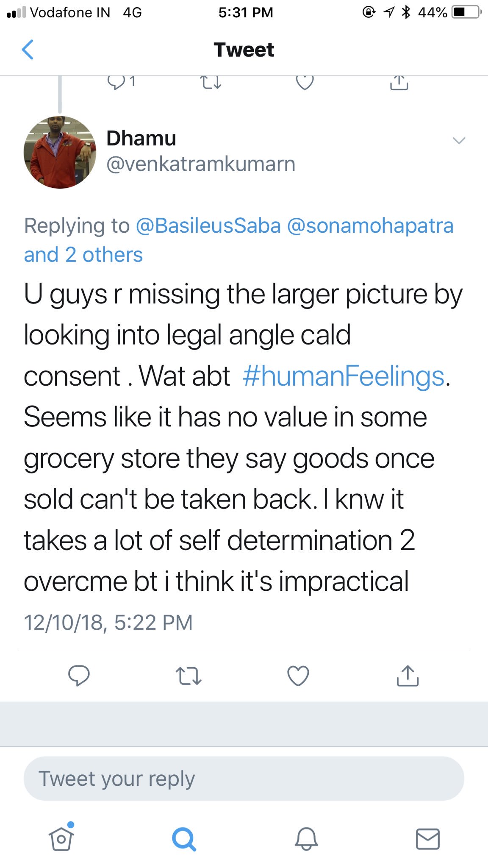The image size is (488, 868).
Task: Open @BasileusSaba profile link
Action: pyautogui.click(x=208, y=225)
